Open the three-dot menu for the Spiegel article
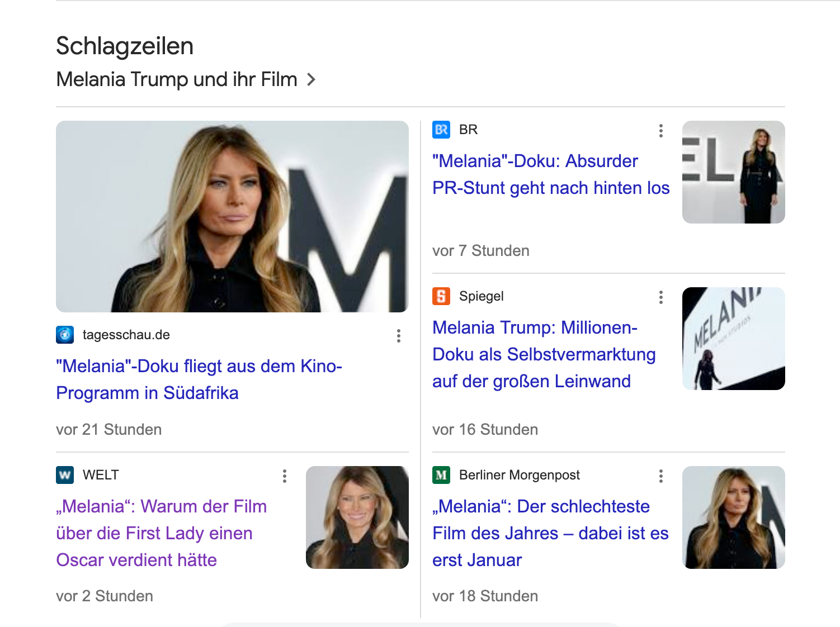The height and width of the screenshot is (627, 840). click(661, 297)
